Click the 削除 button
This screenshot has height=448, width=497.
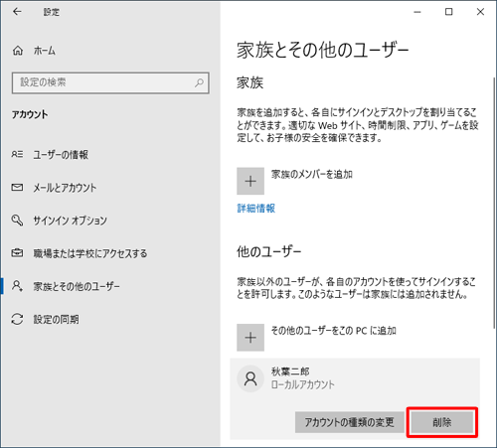(x=442, y=422)
